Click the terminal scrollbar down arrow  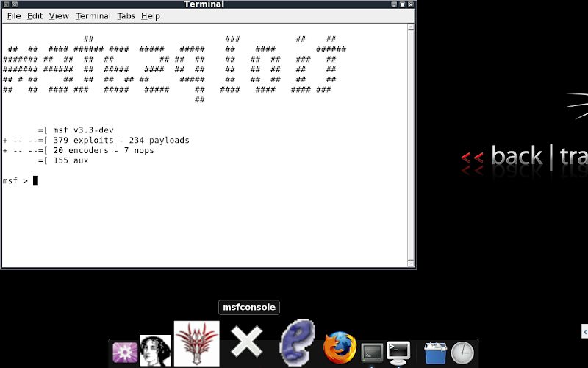[411, 263]
